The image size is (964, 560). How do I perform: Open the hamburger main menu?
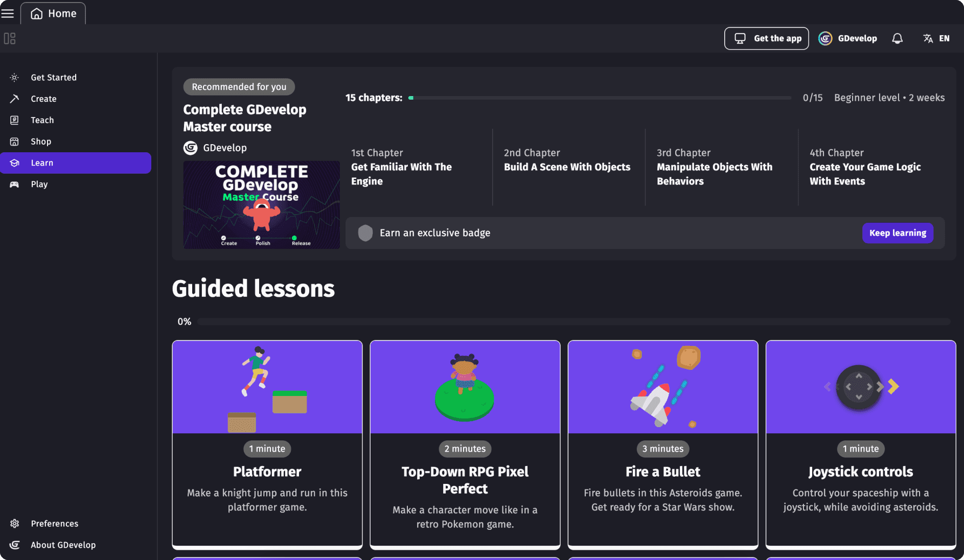(x=8, y=13)
